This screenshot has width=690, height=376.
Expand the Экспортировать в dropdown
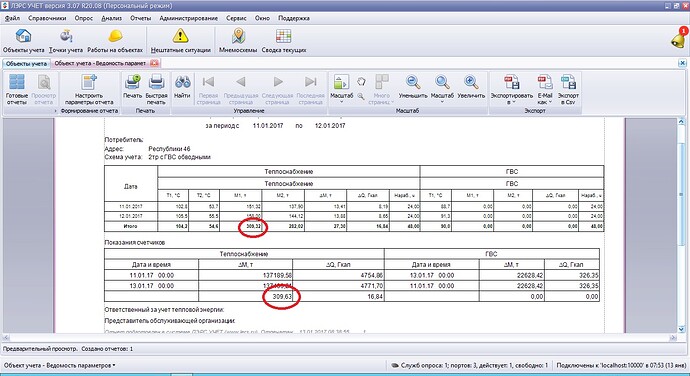coord(511,90)
